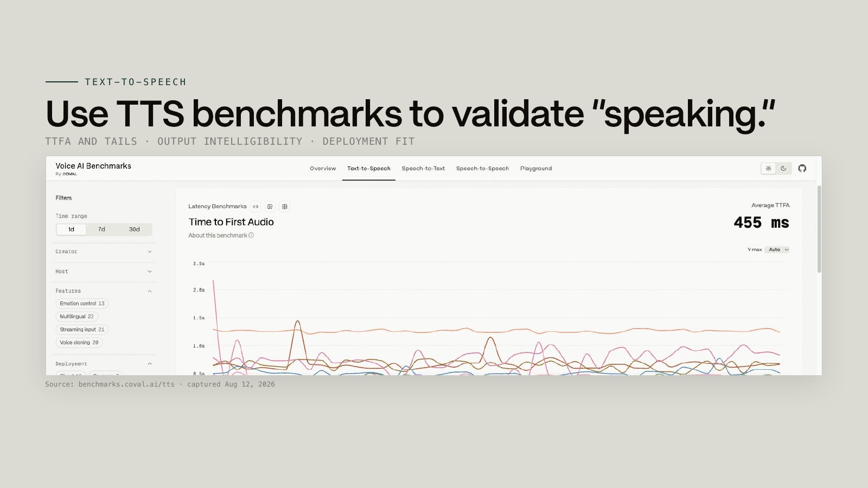Switch to dark theme moon icon

(783, 169)
